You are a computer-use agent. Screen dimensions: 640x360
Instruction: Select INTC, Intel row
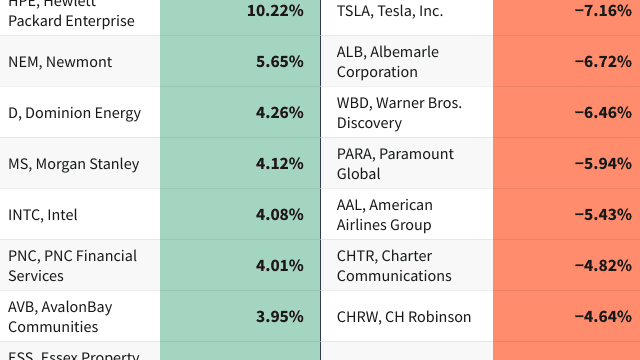(x=42, y=215)
